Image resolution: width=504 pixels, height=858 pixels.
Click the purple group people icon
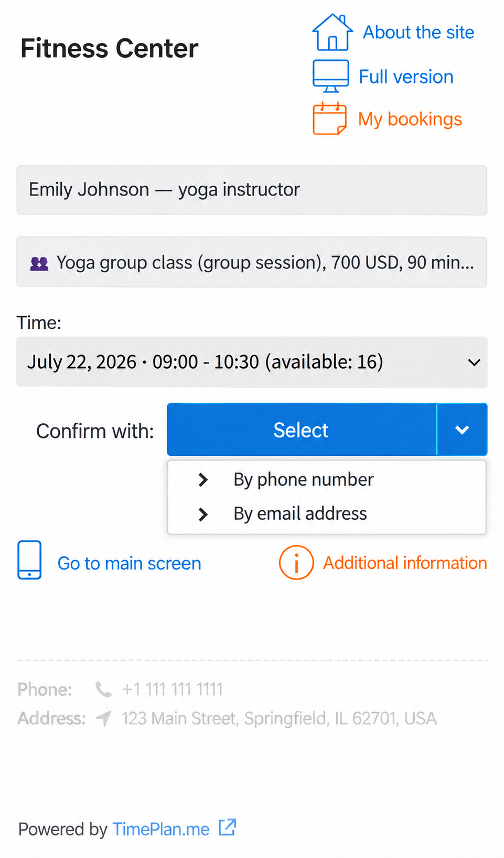39,263
